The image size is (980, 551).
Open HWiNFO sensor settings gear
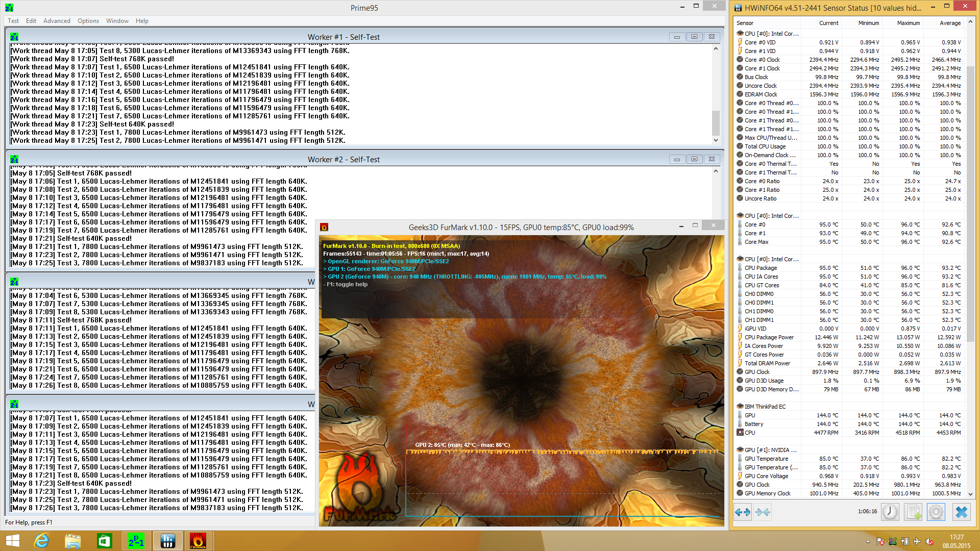point(936,512)
